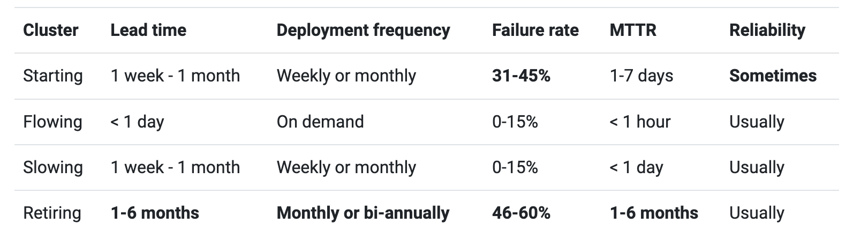Select the 46-60% failure rate cell
The image size is (868, 238).
(521, 213)
